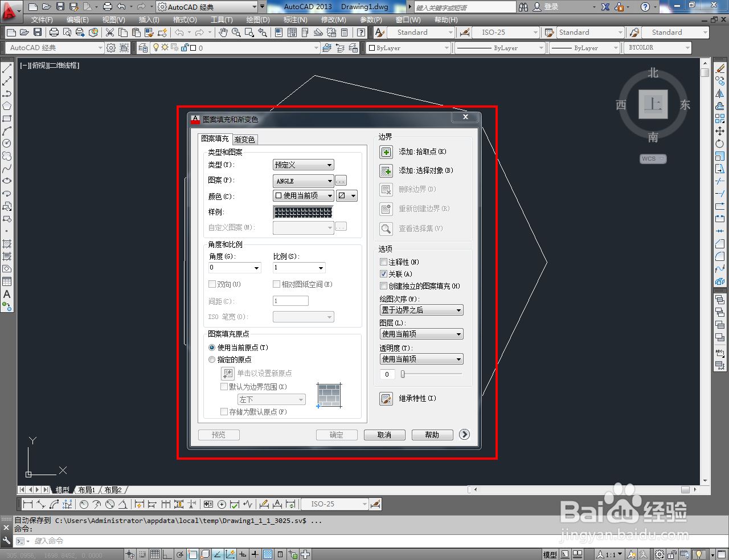Enable the 注释性 (Annotative) checkbox
This screenshot has width=729, height=560.
383,262
